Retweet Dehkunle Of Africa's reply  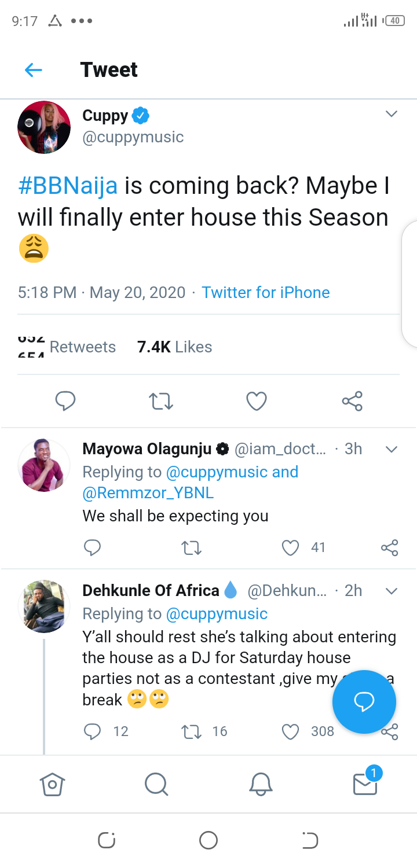[190, 732]
